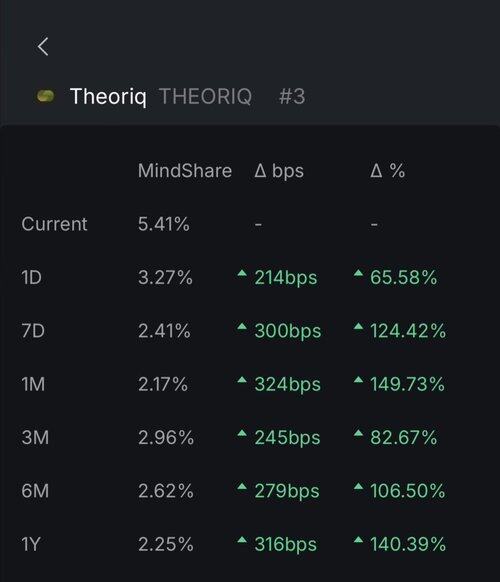Select the MindShare column header

[x=185, y=171]
